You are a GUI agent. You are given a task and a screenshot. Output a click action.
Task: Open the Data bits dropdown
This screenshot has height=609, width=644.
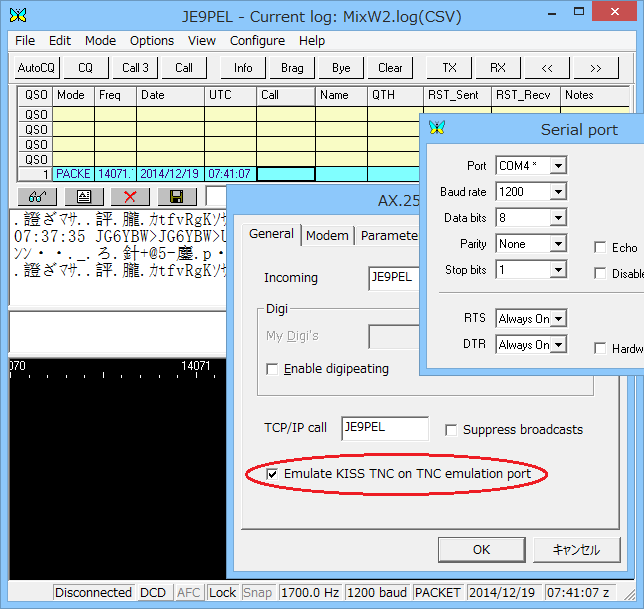pyautogui.click(x=558, y=218)
